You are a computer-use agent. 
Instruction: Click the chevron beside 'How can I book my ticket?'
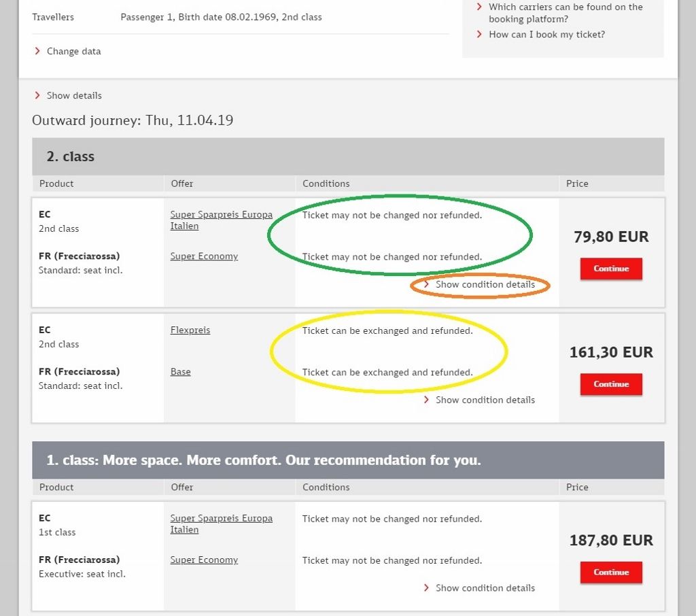pos(479,34)
